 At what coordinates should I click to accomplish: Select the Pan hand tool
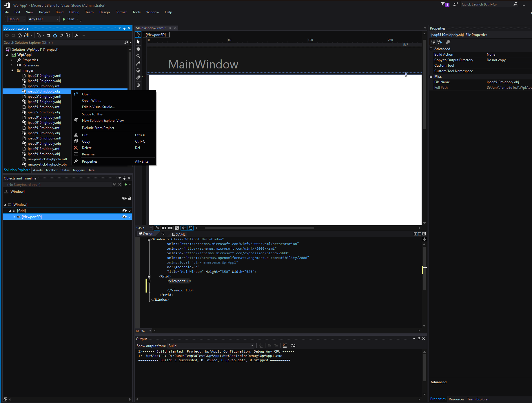tap(139, 49)
